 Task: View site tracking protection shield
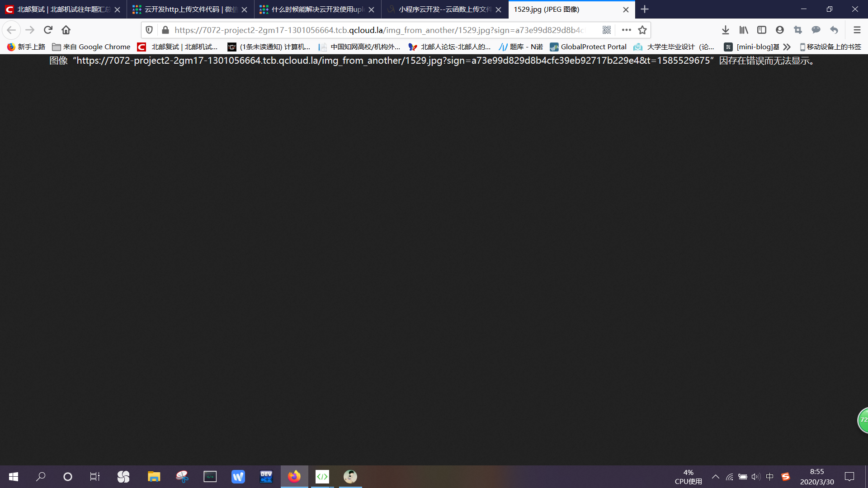(149, 30)
